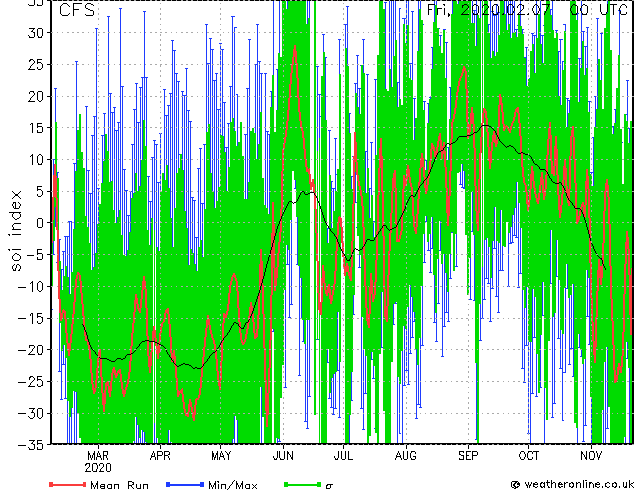This screenshot has width=634, height=490.
Task: Click the -10 y-axis value
Action: (x=32, y=287)
